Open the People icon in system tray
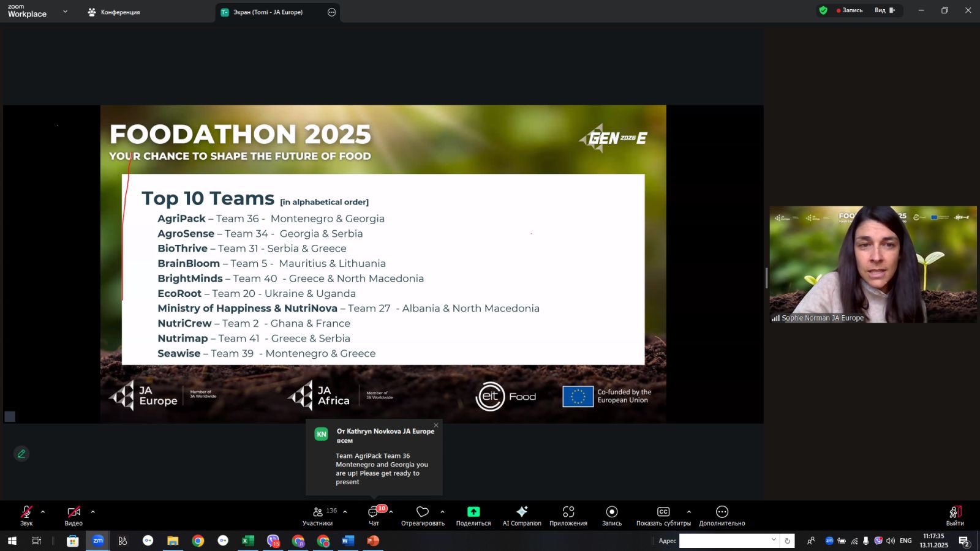The image size is (980, 551). click(x=811, y=541)
